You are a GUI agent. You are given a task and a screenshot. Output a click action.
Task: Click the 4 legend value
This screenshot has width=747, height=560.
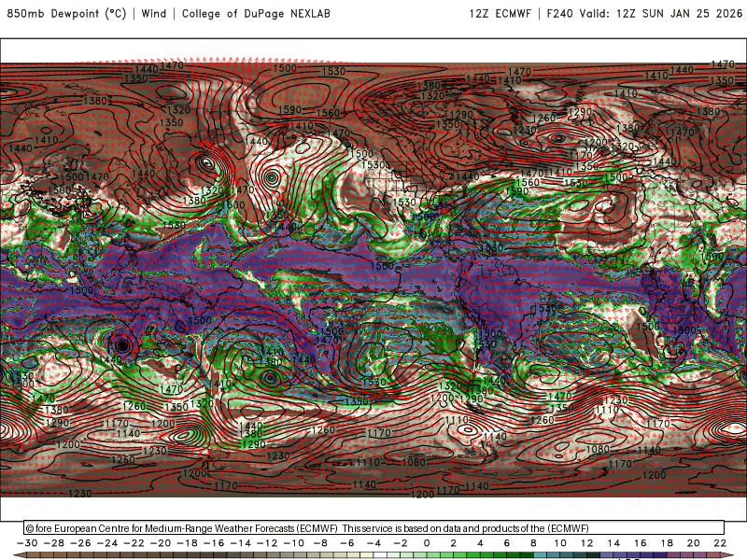click(x=480, y=543)
